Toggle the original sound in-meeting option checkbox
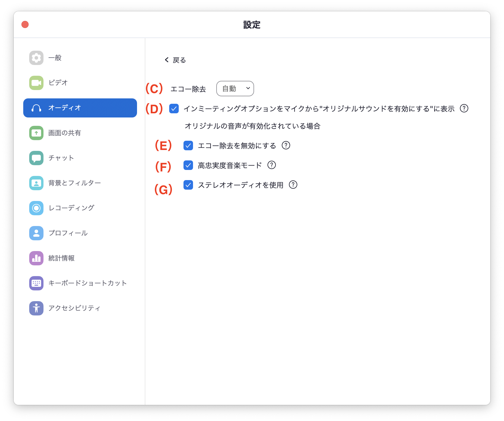The height and width of the screenshot is (421, 504). pos(174,109)
